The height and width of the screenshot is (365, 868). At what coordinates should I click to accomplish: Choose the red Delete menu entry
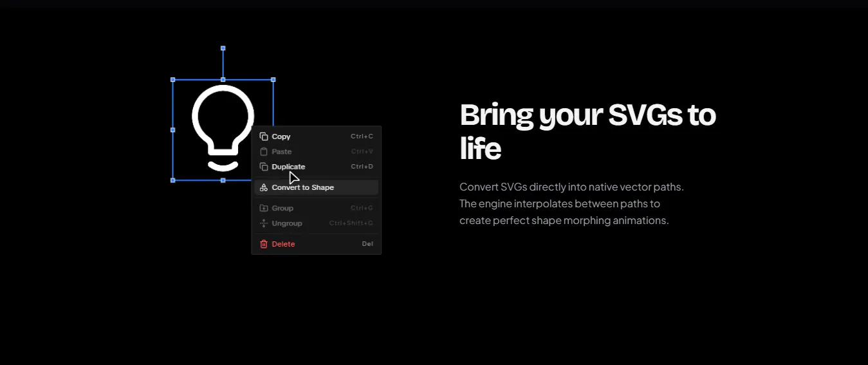pyautogui.click(x=316, y=244)
